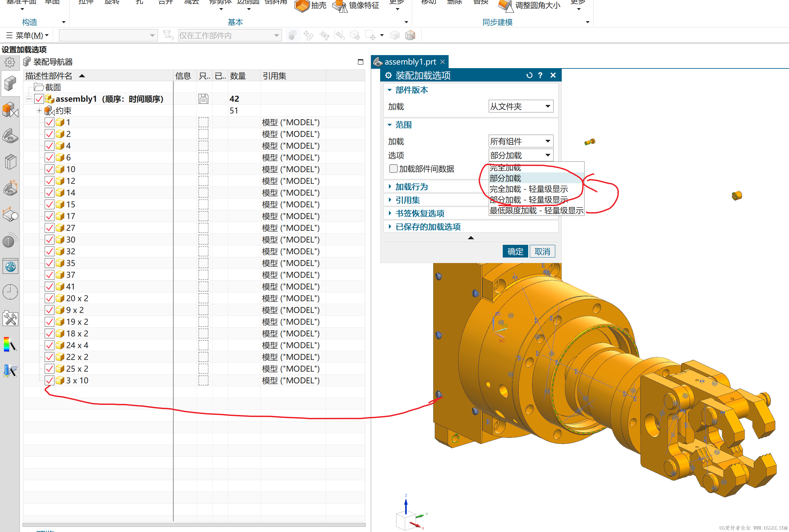Uncheck component 20 x 2 checkbox
Image resolution: width=789 pixels, height=532 pixels.
tap(50, 299)
